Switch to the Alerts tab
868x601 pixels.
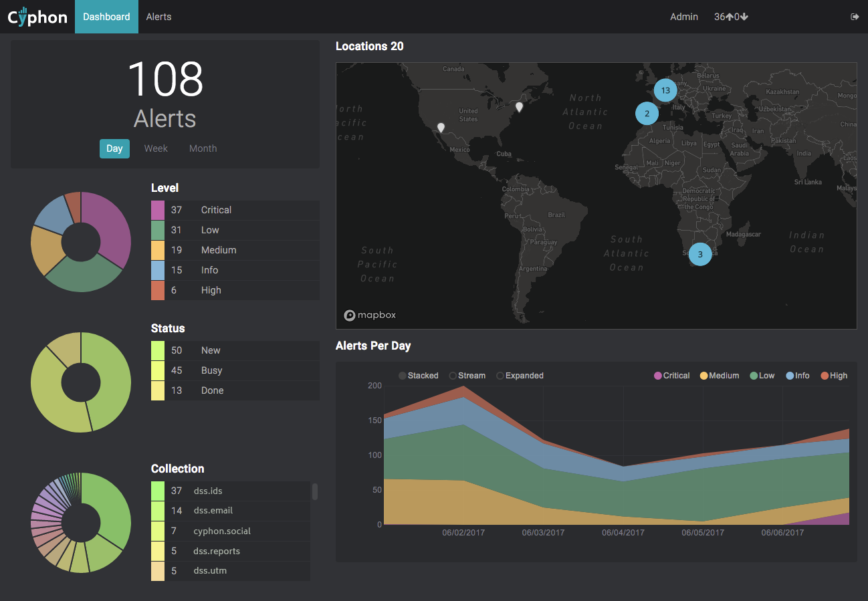[x=158, y=17]
